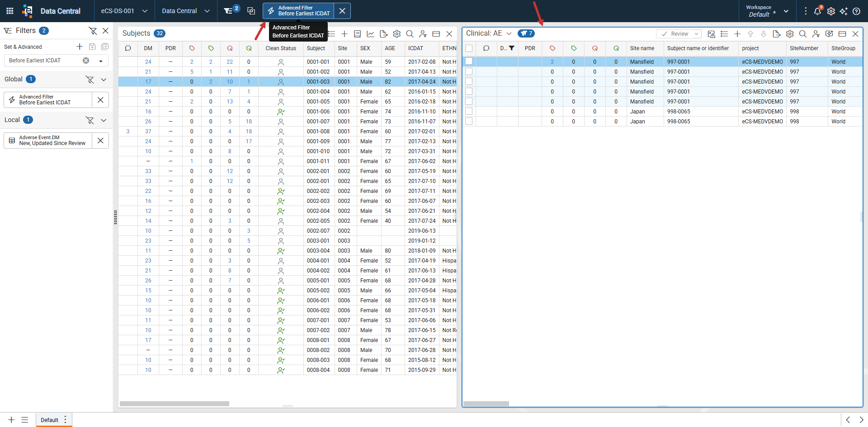This screenshot has height=427, width=868.
Task: Toggle the select-all checkbox in Clinical: AE
Action: 469,48
